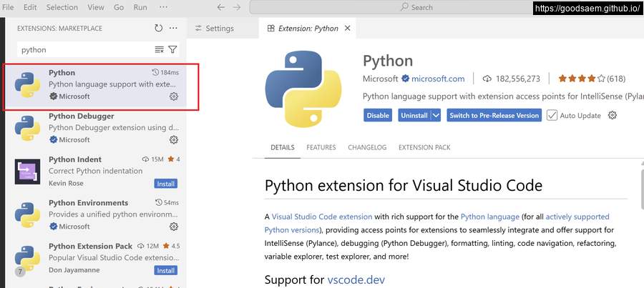Click the extensions search field containing python

(84, 50)
